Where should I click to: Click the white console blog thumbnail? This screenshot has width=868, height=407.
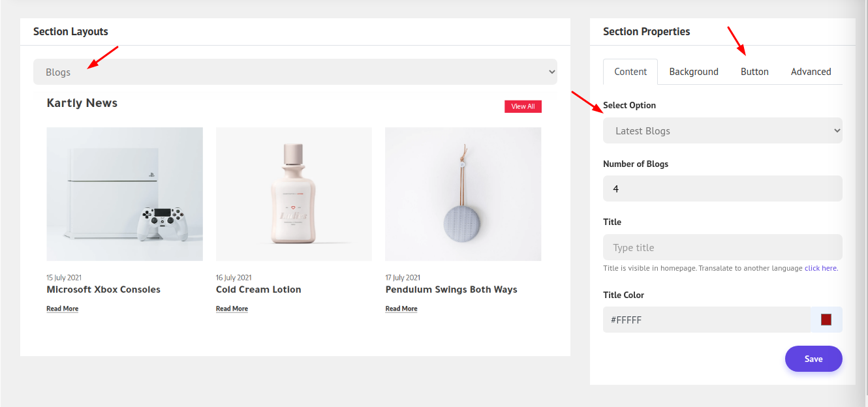point(125,194)
